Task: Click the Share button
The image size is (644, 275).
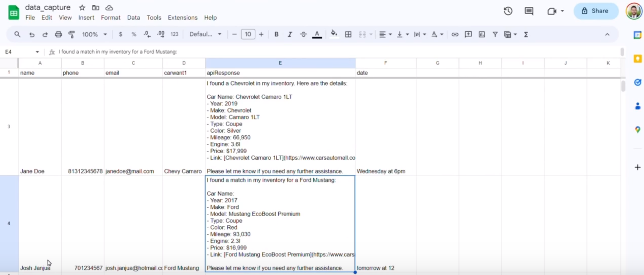Action: coord(596,11)
